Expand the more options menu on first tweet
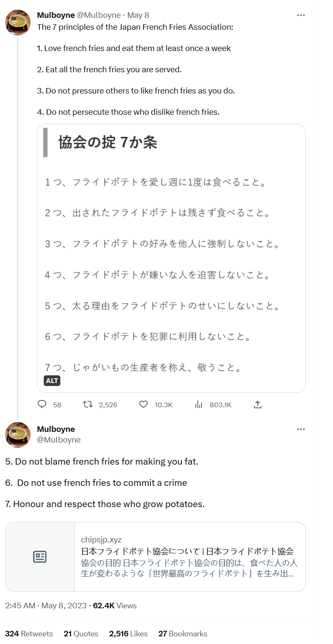Image resolution: width=333 pixels, height=644 pixels. pos(301,15)
